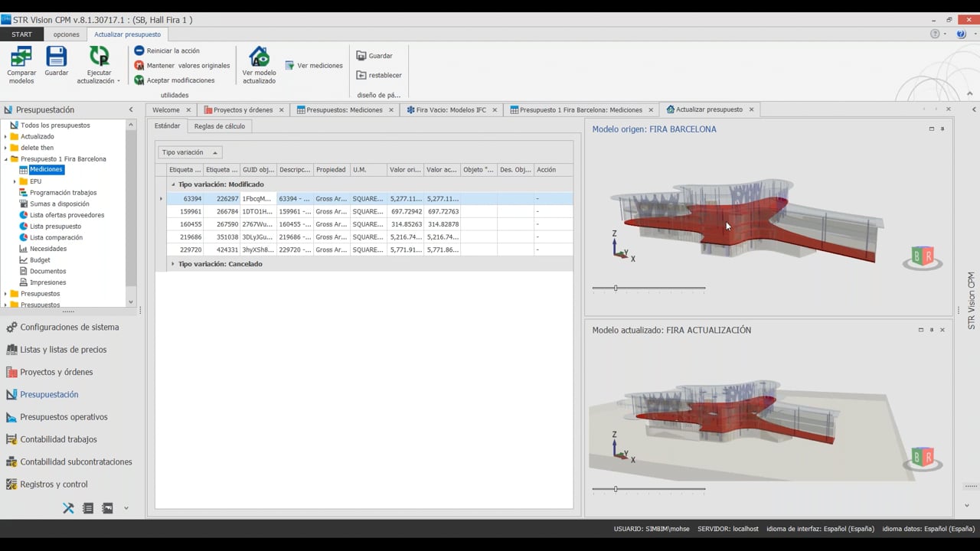Select the row with label 229720

click(x=370, y=249)
